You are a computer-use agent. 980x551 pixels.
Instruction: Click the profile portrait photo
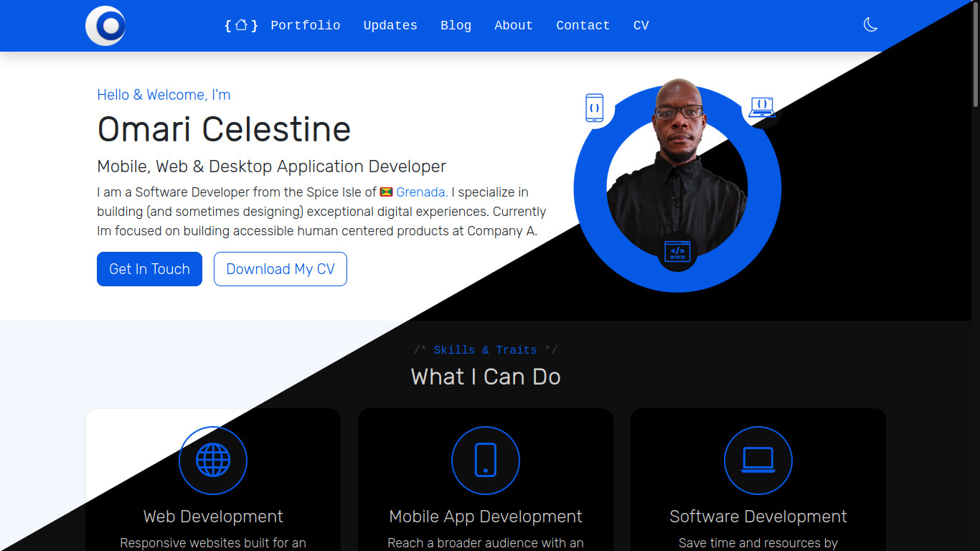pos(677,165)
